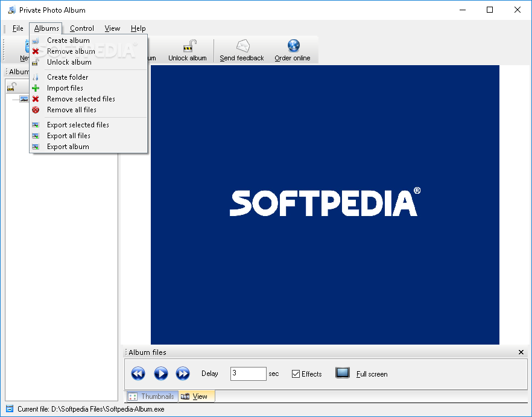Click the red circle Remove all files icon
This screenshot has width=532, height=417.
click(x=36, y=110)
